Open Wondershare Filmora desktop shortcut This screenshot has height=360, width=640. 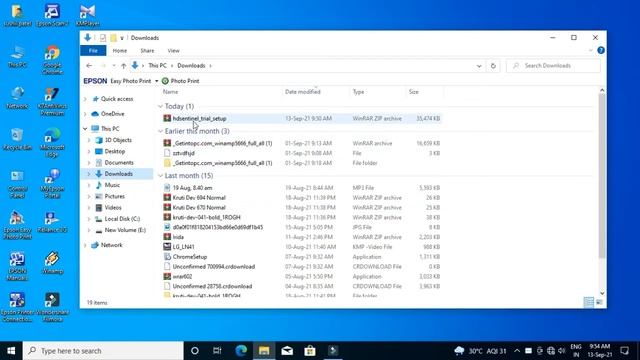[x=52, y=307]
